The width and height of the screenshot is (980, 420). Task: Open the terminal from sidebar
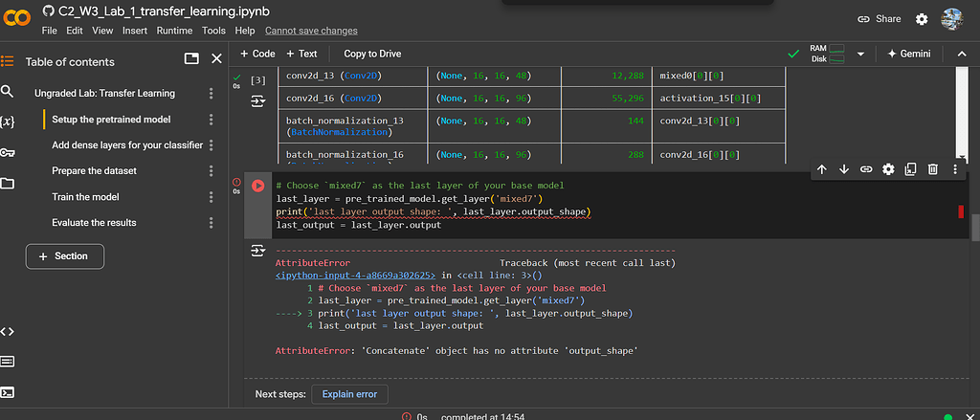tap(8, 392)
